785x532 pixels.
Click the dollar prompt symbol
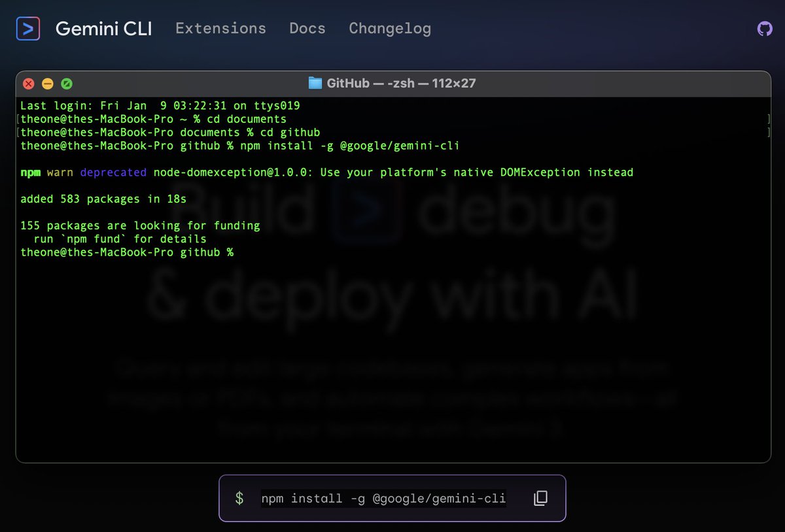coord(239,499)
